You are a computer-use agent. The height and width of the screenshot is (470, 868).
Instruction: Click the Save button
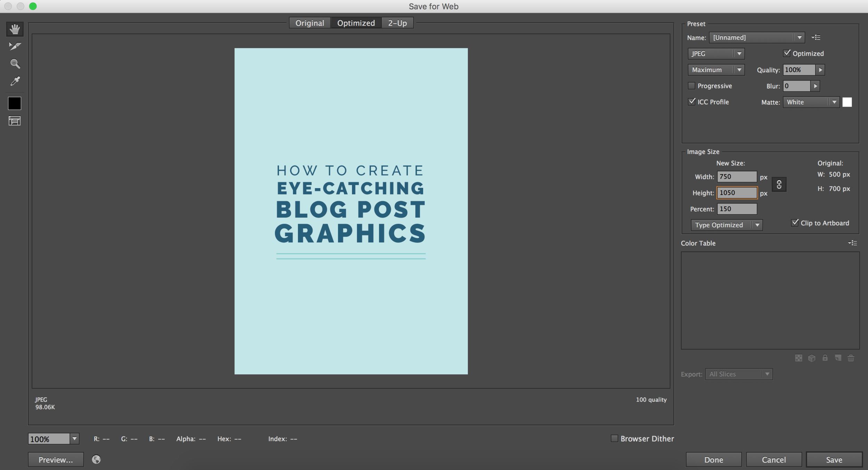(x=834, y=459)
